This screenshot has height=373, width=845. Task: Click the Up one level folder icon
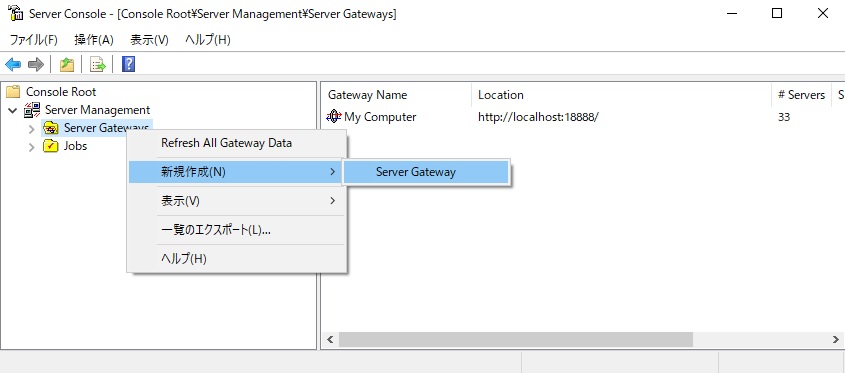[67, 65]
